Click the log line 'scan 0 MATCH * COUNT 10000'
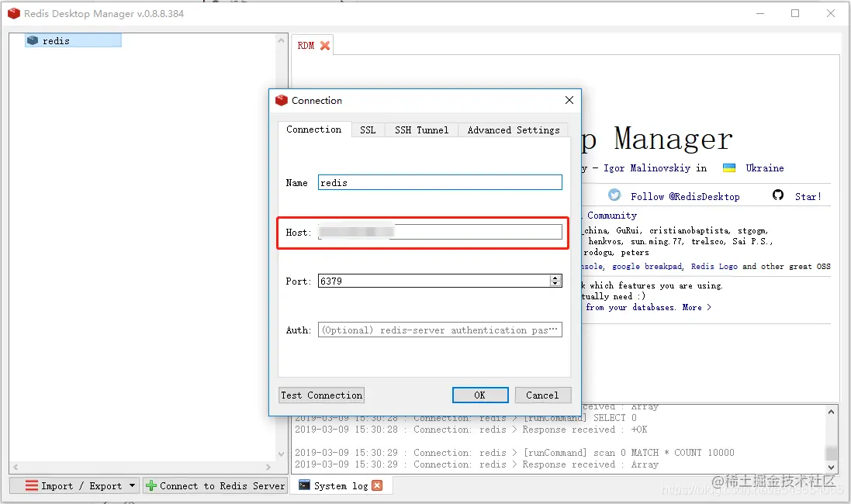The image size is (851, 504). point(514,453)
